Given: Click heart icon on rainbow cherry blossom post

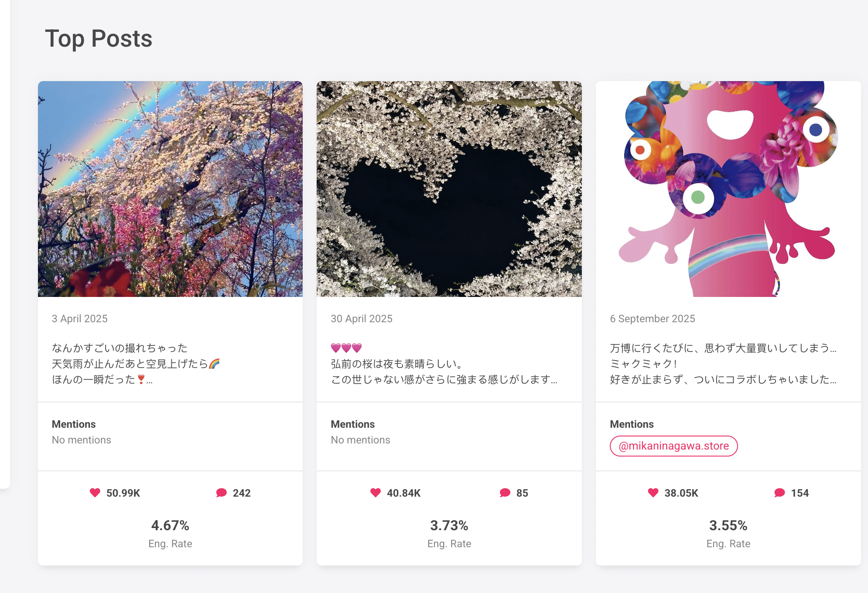Looking at the screenshot, I should [x=95, y=493].
